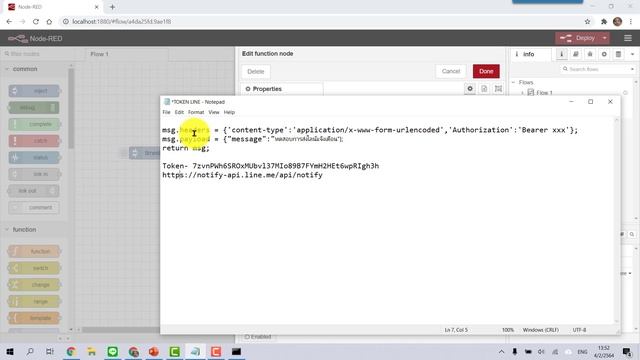Select the debug node in palette

pos(34,108)
